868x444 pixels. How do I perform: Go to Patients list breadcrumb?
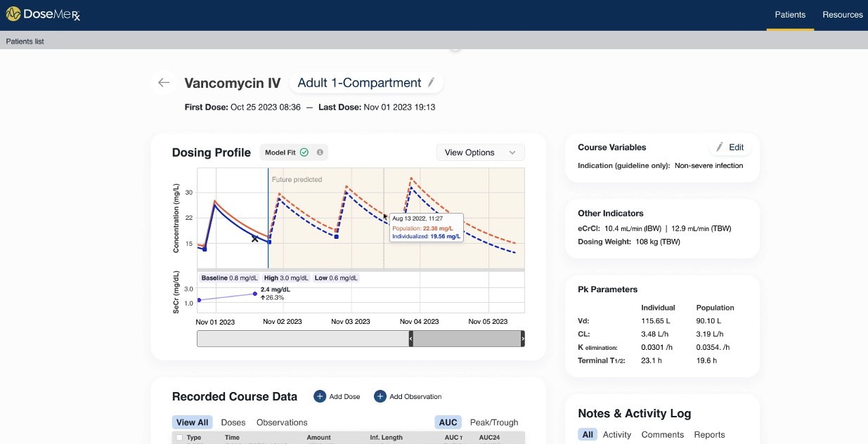click(25, 41)
